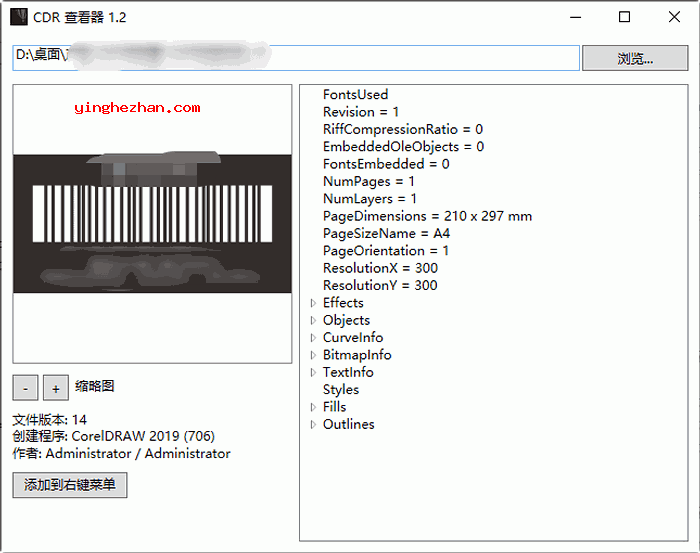Expand the Outlines tree node
Image resolution: width=700 pixels, height=553 pixels.
tap(313, 424)
